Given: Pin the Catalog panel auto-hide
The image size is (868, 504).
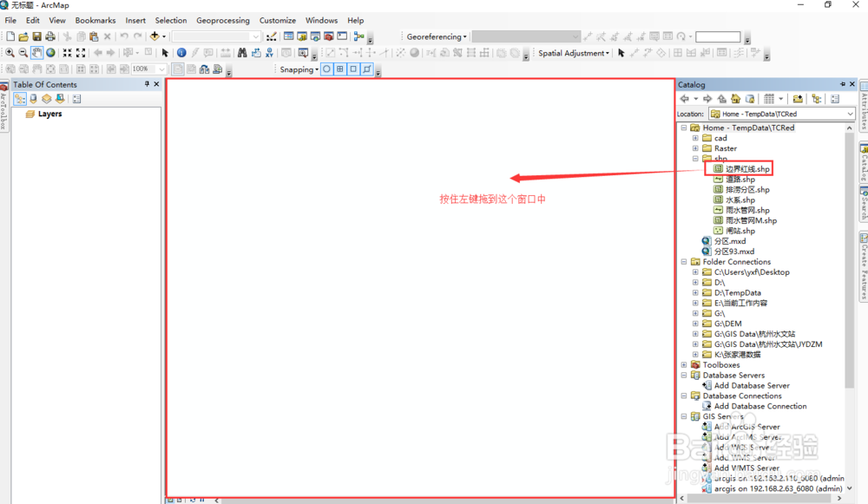Looking at the screenshot, I should (843, 84).
